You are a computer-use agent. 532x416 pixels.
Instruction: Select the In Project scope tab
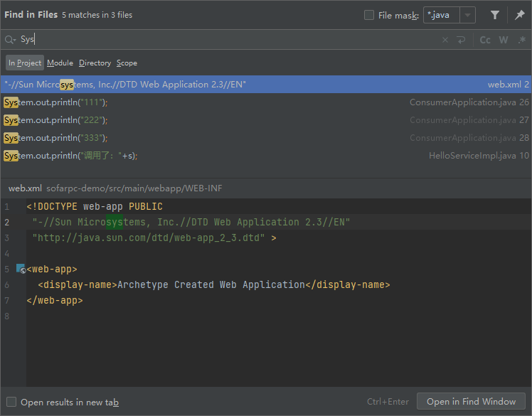tap(25, 63)
